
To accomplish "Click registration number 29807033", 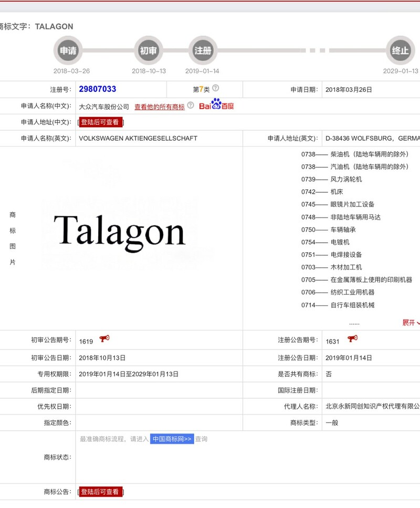I will coord(98,89).
